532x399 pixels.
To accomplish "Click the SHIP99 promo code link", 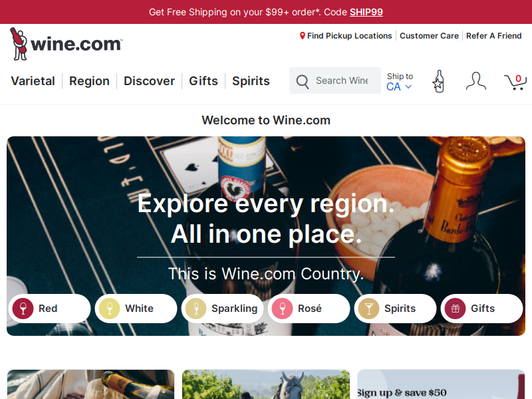I will point(366,12).
